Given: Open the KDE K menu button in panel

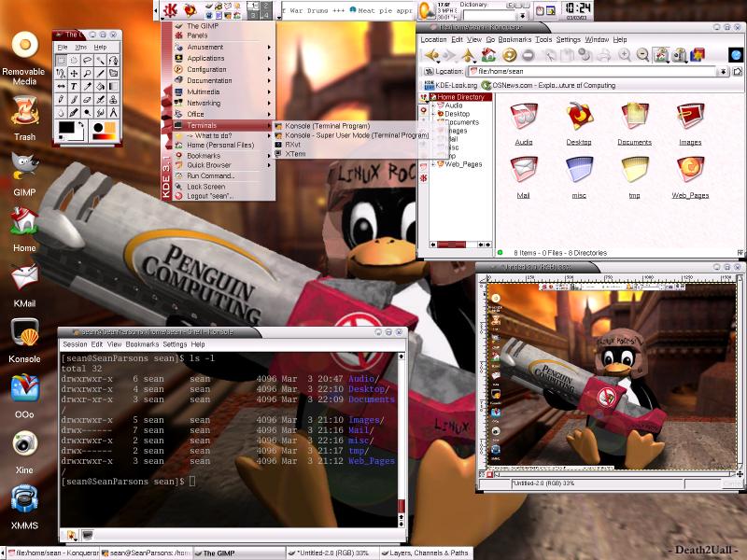Looking at the screenshot, I should point(170,10).
